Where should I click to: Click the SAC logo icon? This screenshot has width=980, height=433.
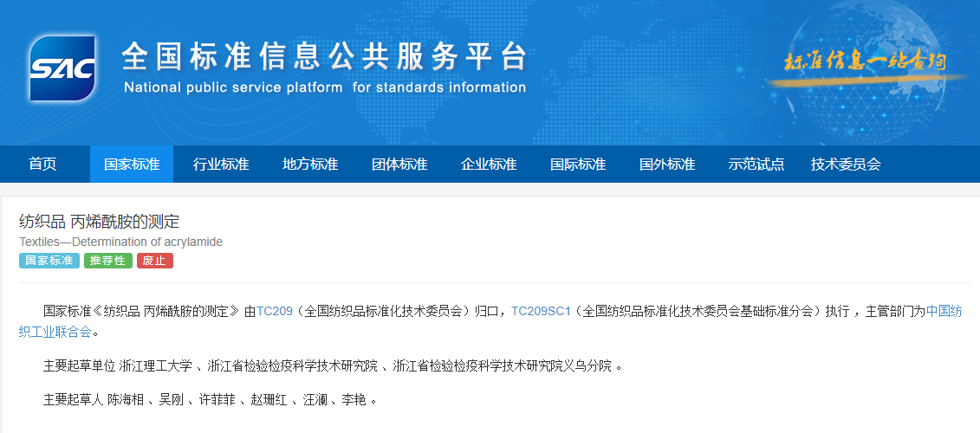62,68
